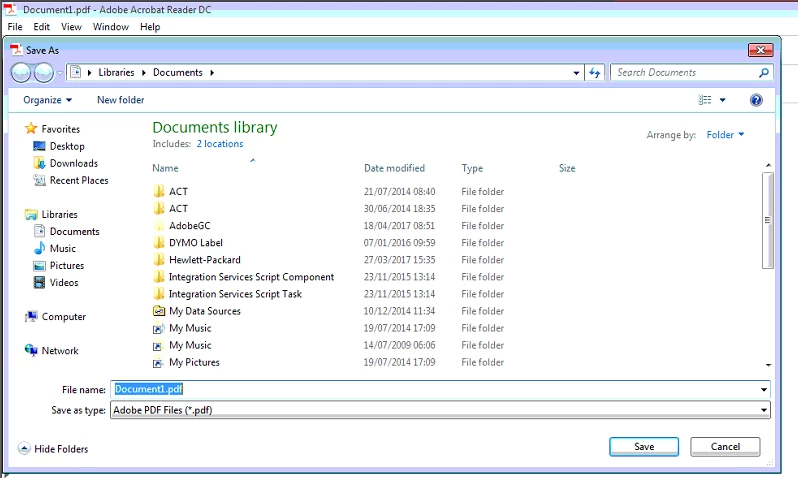
Task: Open the 2 locations link
Action: pos(220,144)
